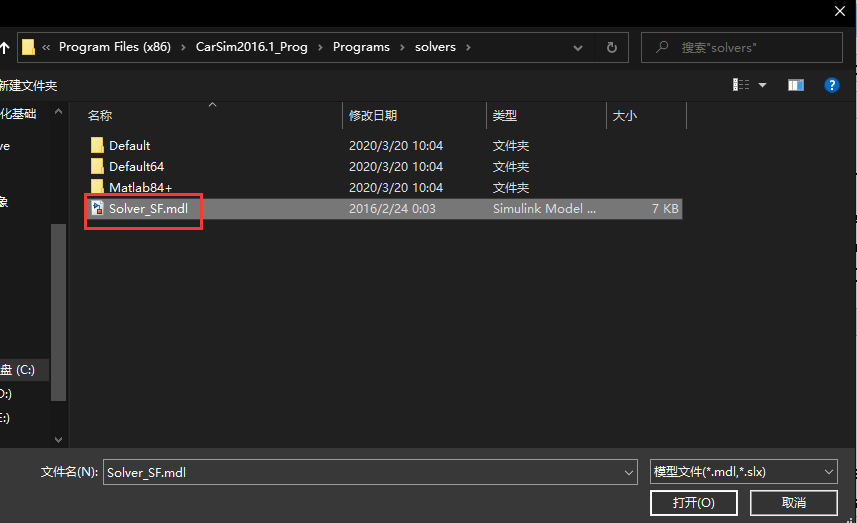Navigate to Program Files (x86) breadcrumb
This screenshot has width=857, height=523.
pos(115,47)
